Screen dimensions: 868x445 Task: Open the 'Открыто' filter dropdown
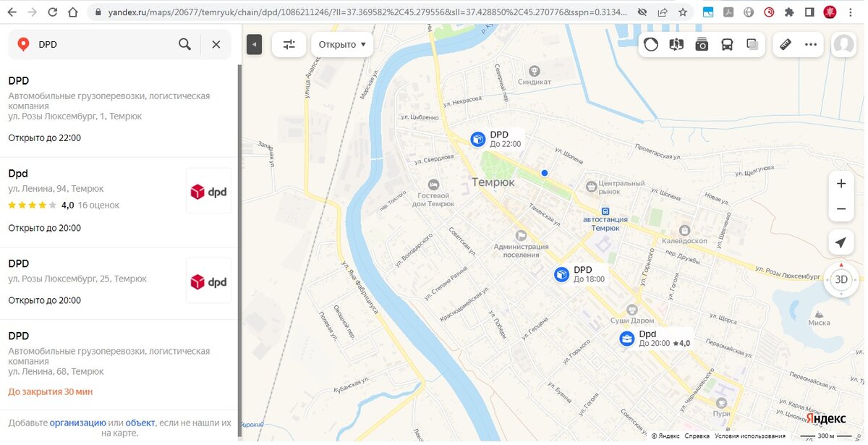[342, 44]
